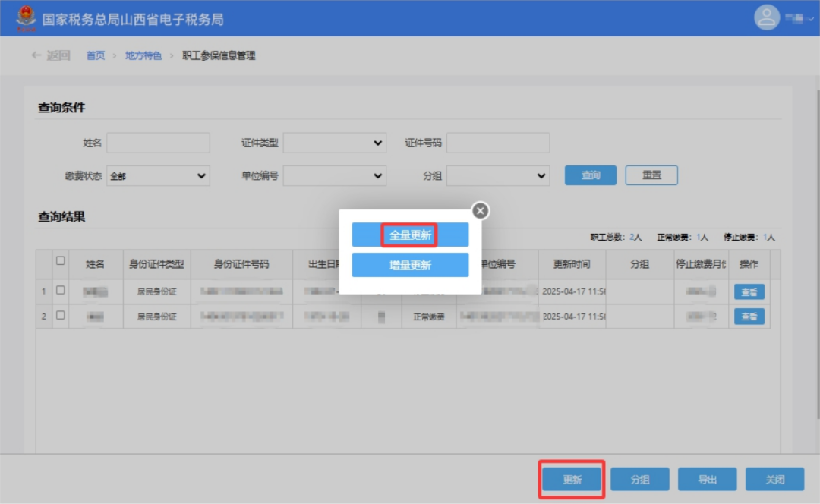Open the user account dropdown arrow
Image resolution: width=820 pixels, height=504 pixels.
pyautogui.click(x=811, y=19)
